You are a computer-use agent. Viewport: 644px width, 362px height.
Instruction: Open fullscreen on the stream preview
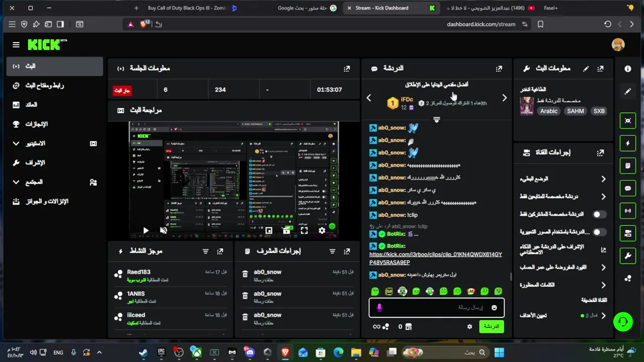click(304, 230)
